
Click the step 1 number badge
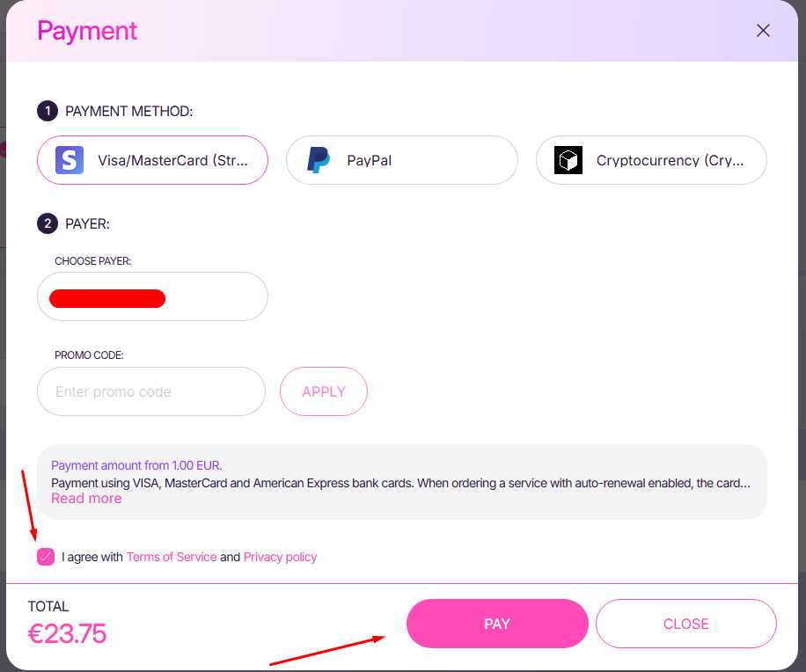[48, 111]
